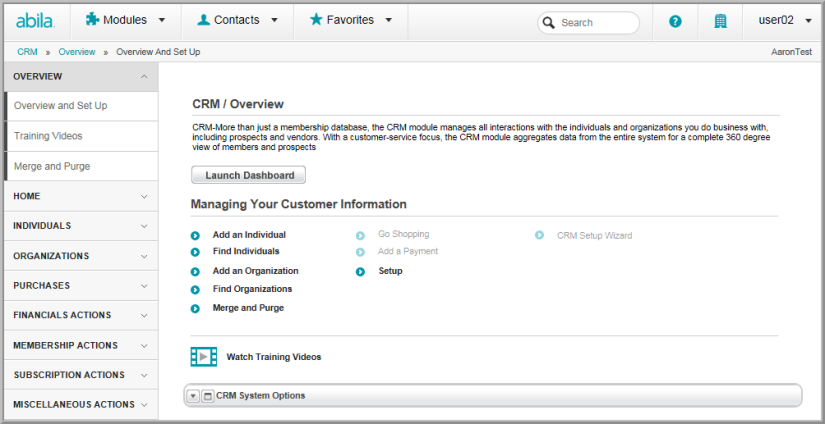Click window icon on CRM System Options bar
825x424 pixels.
(x=208, y=396)
